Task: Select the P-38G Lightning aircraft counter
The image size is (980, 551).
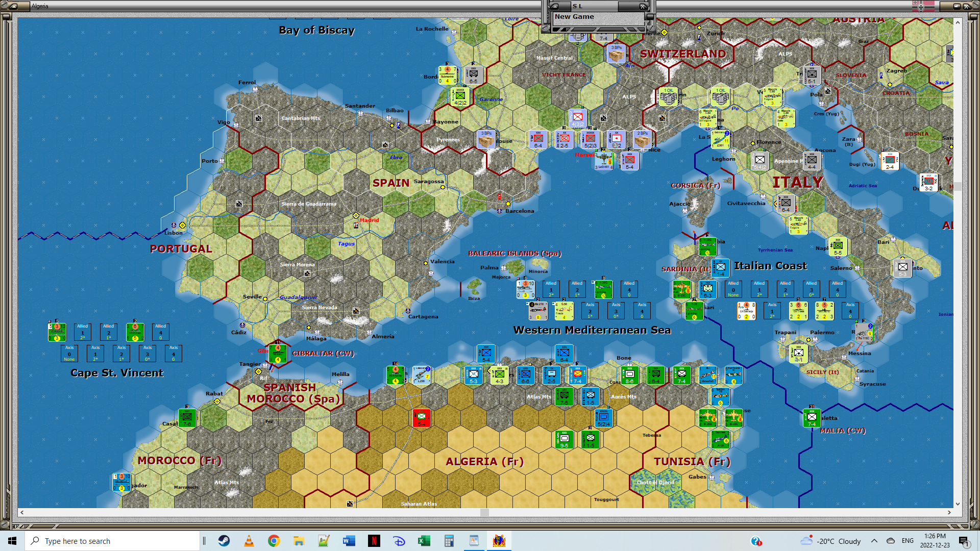Action: (604, 289)
